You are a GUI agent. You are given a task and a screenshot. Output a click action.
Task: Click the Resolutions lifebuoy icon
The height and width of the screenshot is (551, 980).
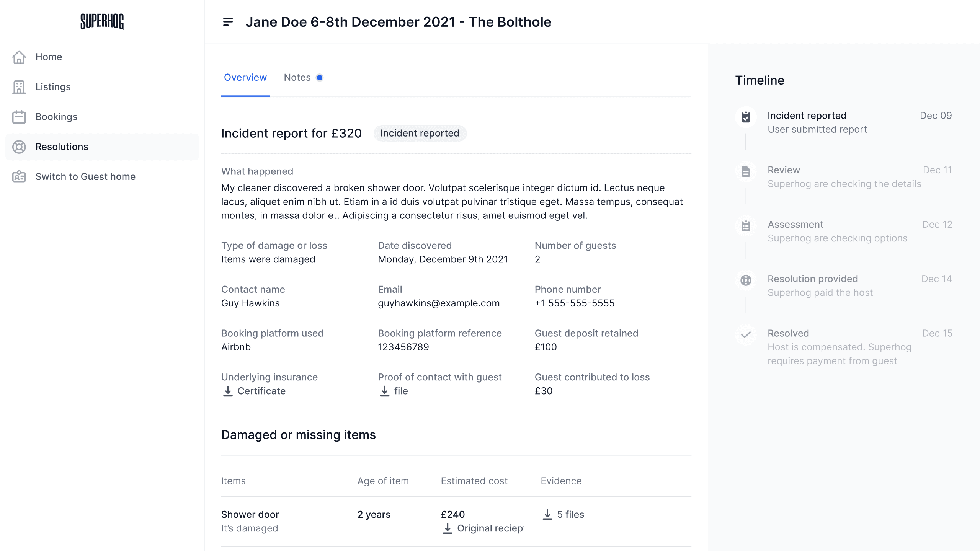point(19,147)
